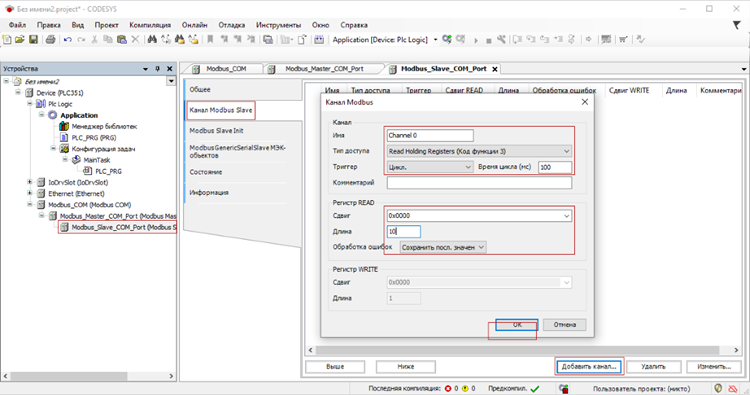This screenshot has height=395, width=750.
Task: Open the Файл menu
Action: coord(17,25)
